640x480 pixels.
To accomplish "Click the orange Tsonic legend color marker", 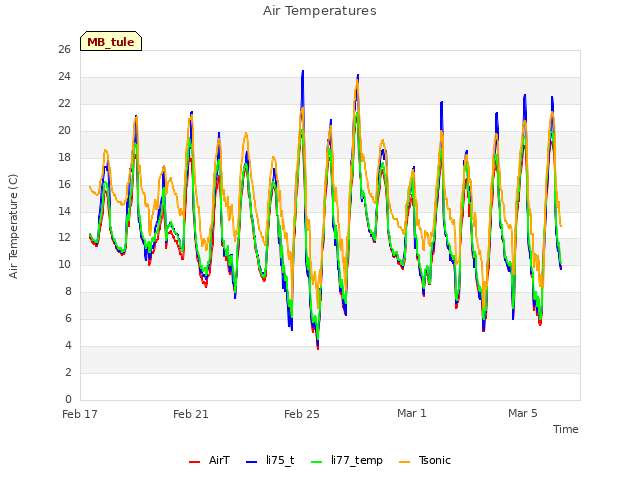I will tap(404, 462).
